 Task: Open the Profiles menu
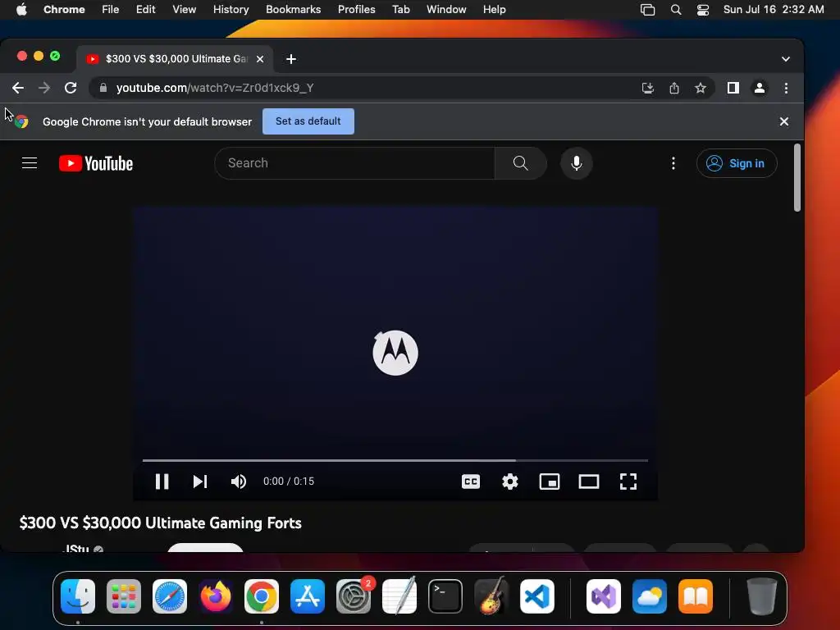point(356,9)
